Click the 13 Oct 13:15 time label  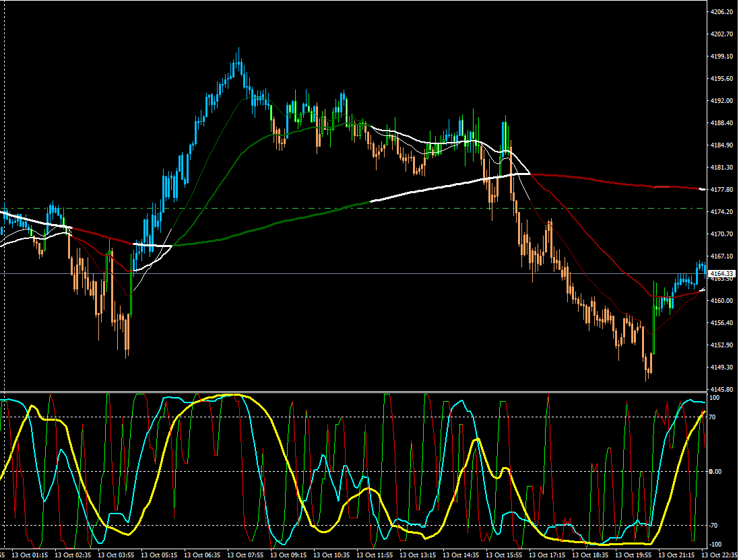418,555
